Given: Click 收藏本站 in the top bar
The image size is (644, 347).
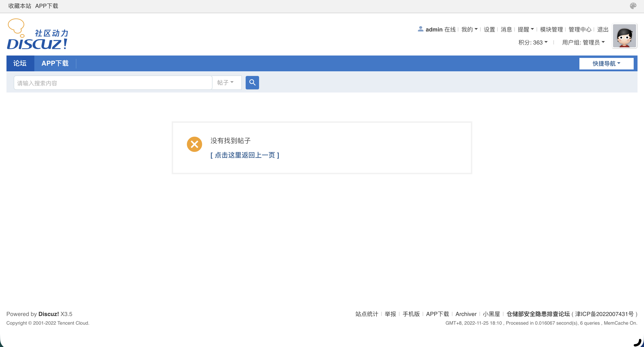Looking at the screenshot, I should [x=20, y=6].
